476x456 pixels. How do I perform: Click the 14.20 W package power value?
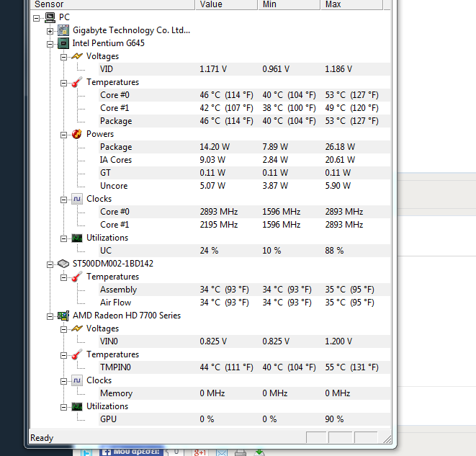pos(215,147)
